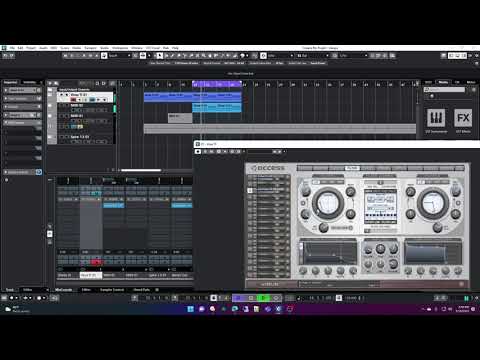Click the highlighted page tab in Virus plugin
Screen dimensions: 480x360
coord(352,168)
